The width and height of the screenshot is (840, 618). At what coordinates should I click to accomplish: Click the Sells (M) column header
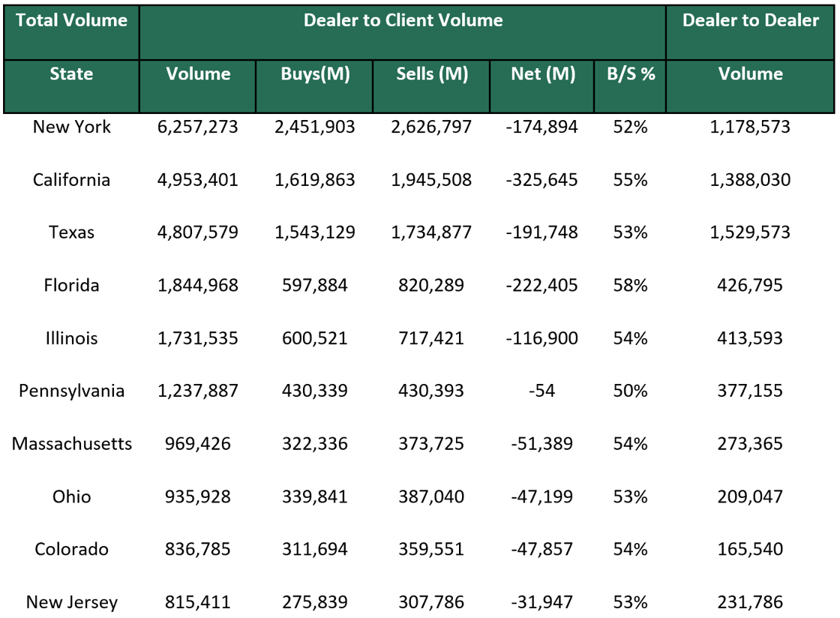coord(431,74)
